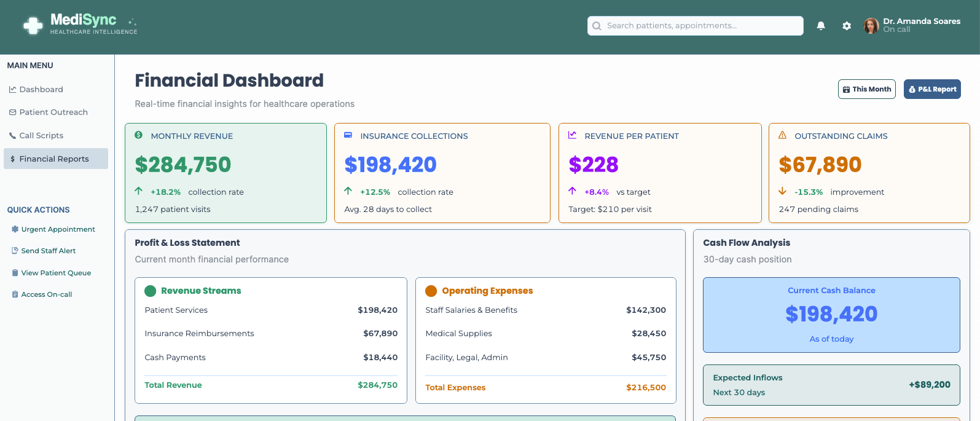Click the Financial Reports dollar icon
Image resolution: width=980 pixels, height=421 pixels.
[x=12, y=159]
